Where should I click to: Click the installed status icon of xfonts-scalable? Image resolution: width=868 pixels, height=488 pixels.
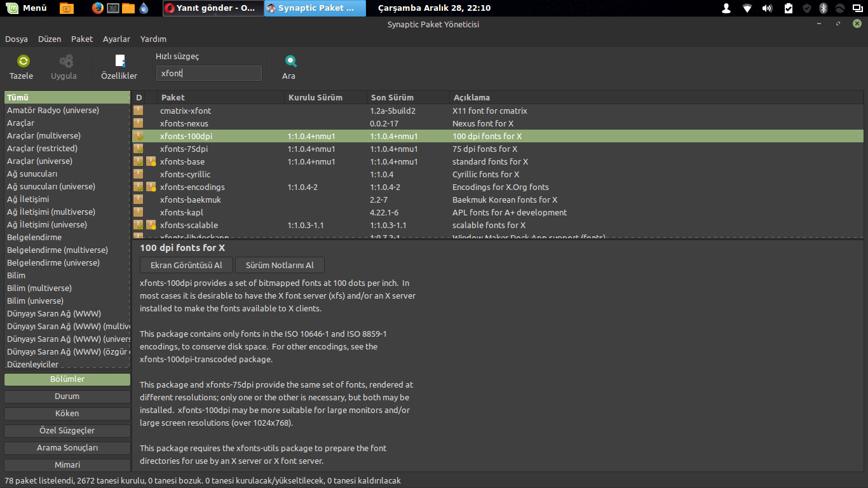[138, 225]
